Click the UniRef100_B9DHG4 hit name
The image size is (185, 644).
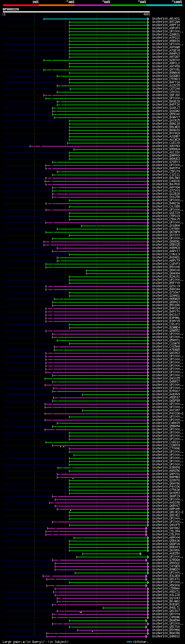(166, 149)
